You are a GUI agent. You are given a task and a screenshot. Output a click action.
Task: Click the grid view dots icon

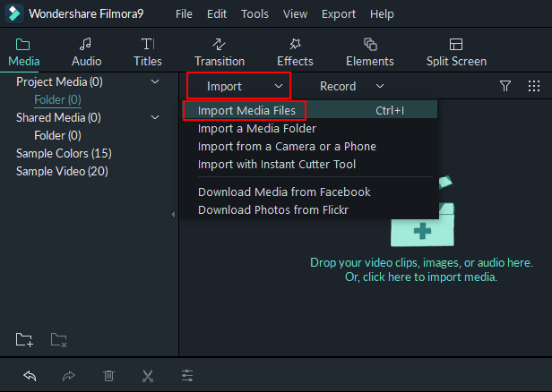click(534, 86)
